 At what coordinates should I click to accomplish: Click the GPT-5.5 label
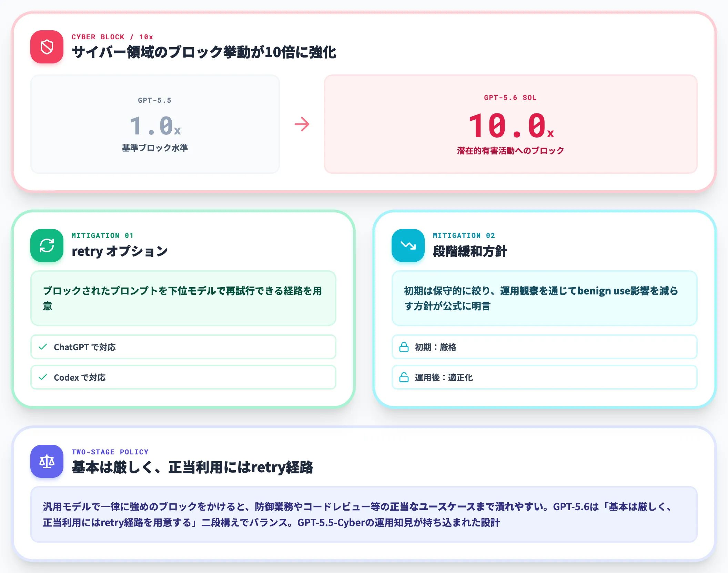coord(155,100)
